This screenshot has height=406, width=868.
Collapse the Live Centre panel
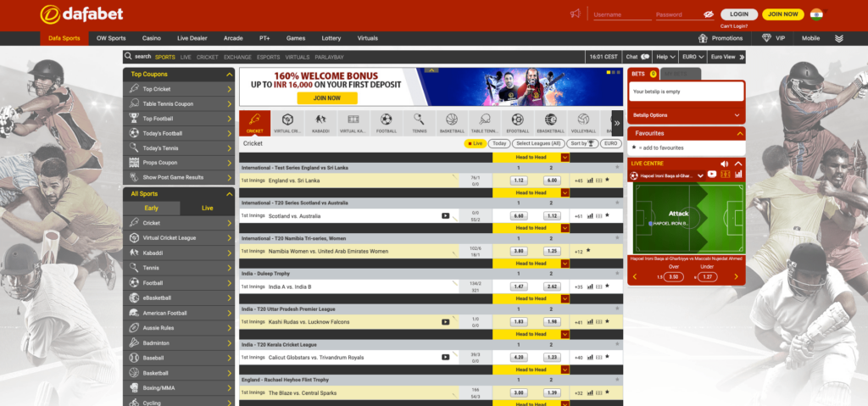click(x=738, y=164)
